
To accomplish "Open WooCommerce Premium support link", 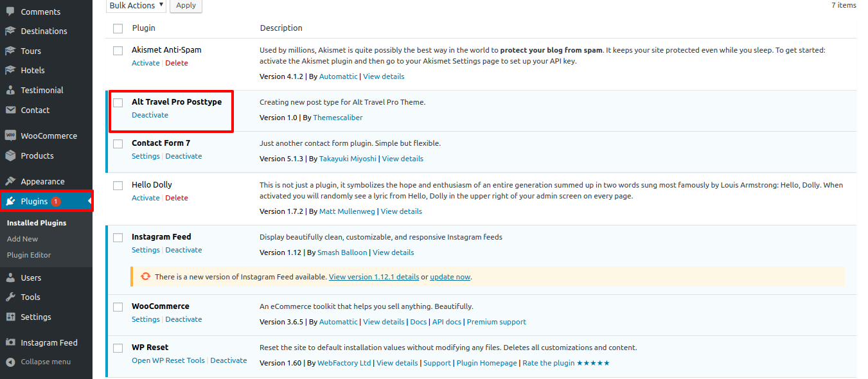I will tap(497, 322).
